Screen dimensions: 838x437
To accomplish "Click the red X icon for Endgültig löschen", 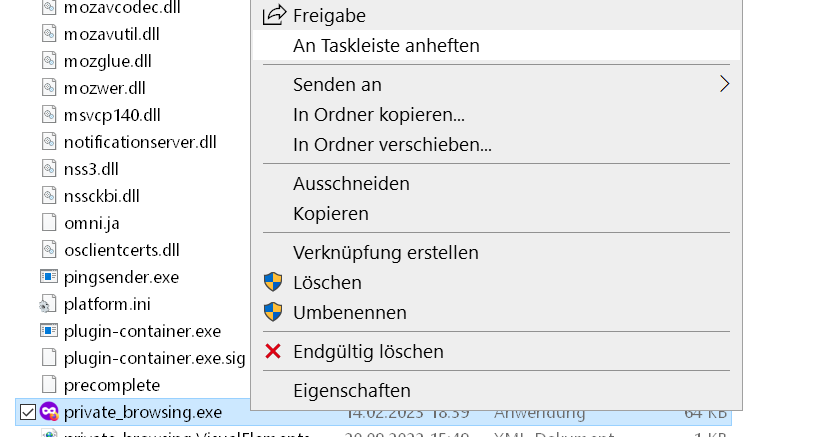I will point(273,351).
